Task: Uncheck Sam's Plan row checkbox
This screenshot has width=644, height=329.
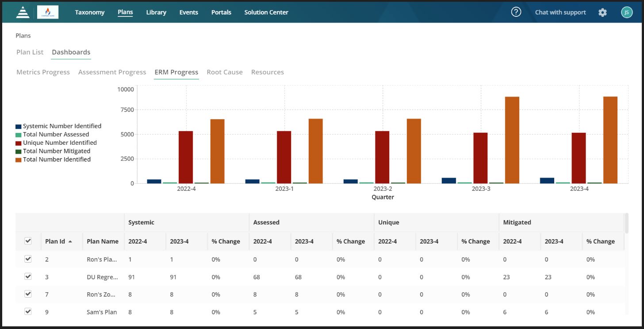Action: (28, 312)
